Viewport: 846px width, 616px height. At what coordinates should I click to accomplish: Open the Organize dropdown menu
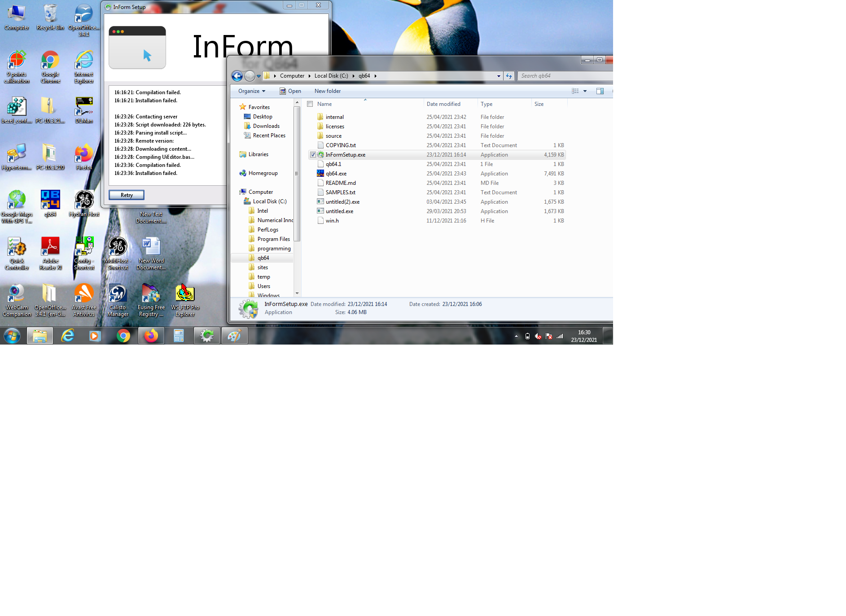[252, 91]
